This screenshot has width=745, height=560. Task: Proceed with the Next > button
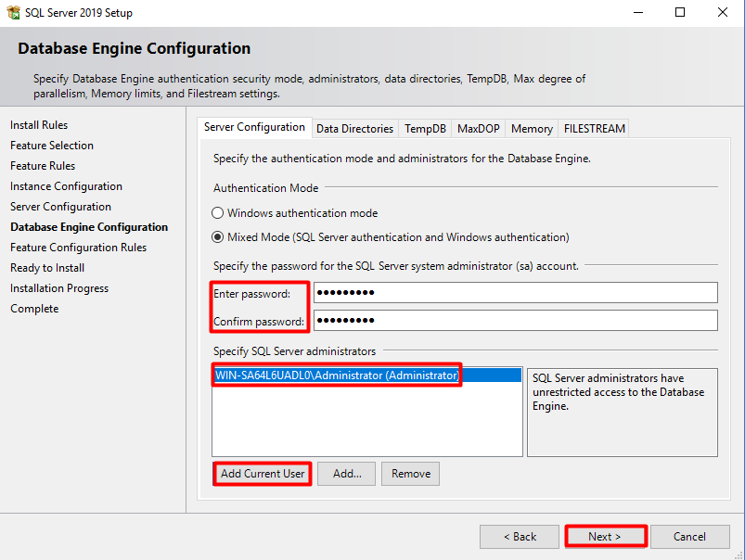tap(604, 537)
